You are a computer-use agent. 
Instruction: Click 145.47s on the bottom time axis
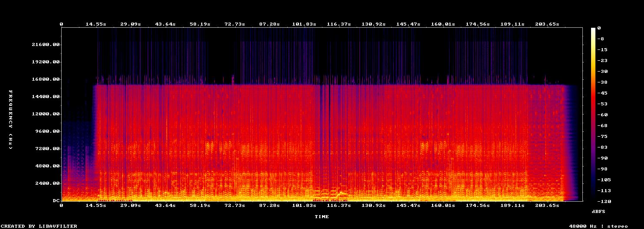tap(408, 205)
